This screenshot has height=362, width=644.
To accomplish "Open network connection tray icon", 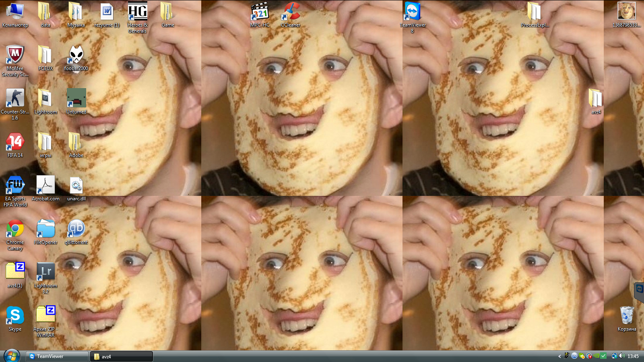I will 615,356.
